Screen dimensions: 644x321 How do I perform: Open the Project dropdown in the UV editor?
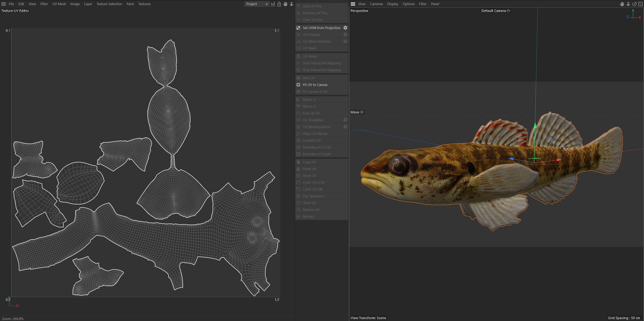[x=257, y=4]
